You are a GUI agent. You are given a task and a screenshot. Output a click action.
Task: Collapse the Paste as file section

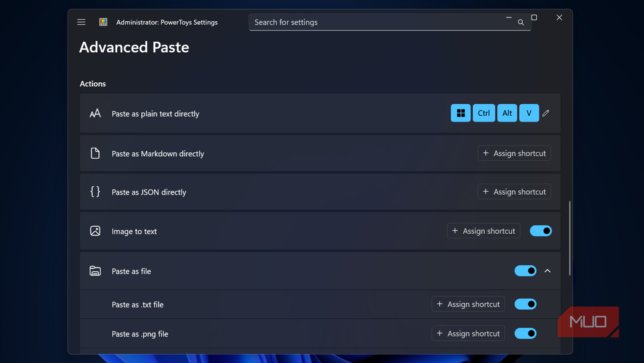547,271
